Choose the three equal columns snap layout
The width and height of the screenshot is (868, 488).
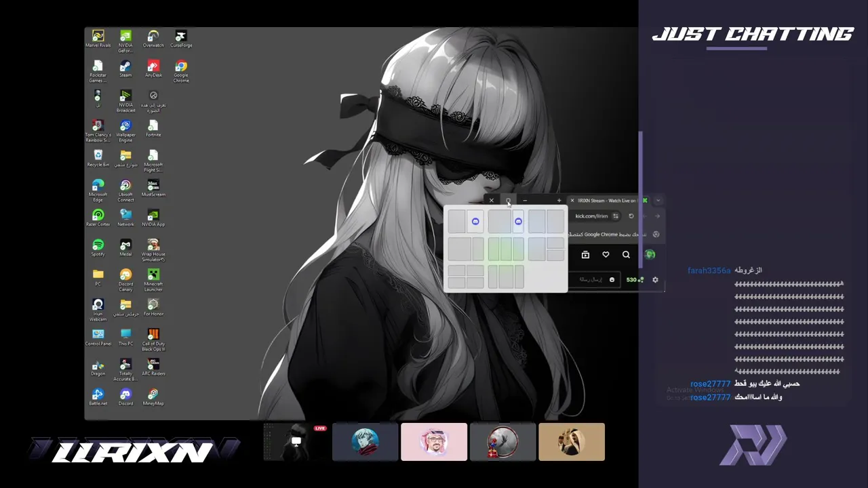click(x=505, y=249)
